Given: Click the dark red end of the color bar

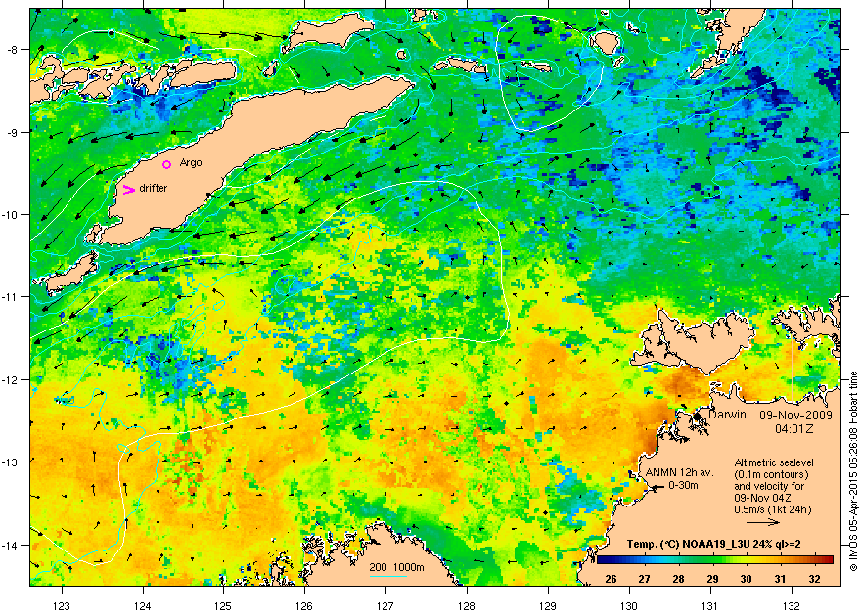Looking at the screenshot, I should point(828,560).
